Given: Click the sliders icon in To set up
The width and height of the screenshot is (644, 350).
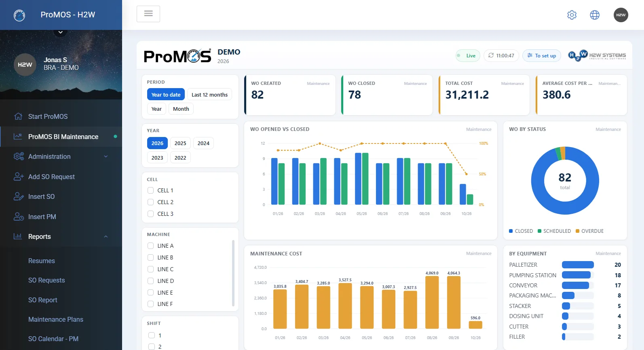Looking at the screenshot, I should pos(530,55).
